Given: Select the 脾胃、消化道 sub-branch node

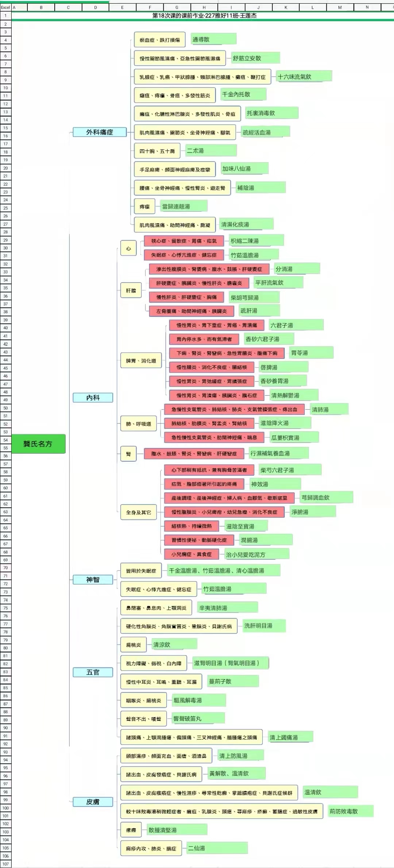Looking at the screenshot, I should click(141, 361).
